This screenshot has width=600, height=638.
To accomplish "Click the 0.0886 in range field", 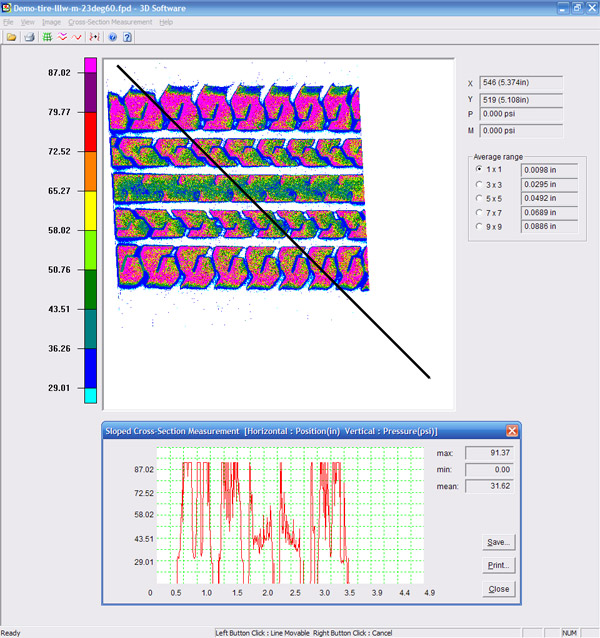I will pyautogui.click(x=550, y=227).
